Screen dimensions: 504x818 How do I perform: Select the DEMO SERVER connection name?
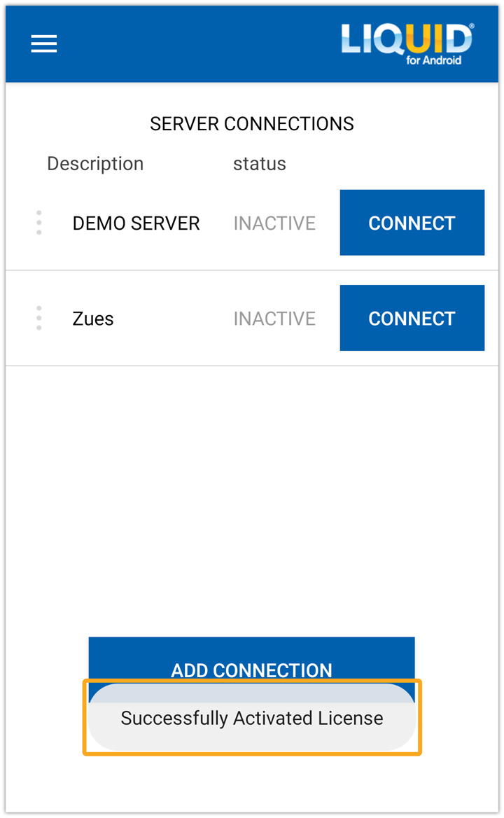(x=136, y=223)
